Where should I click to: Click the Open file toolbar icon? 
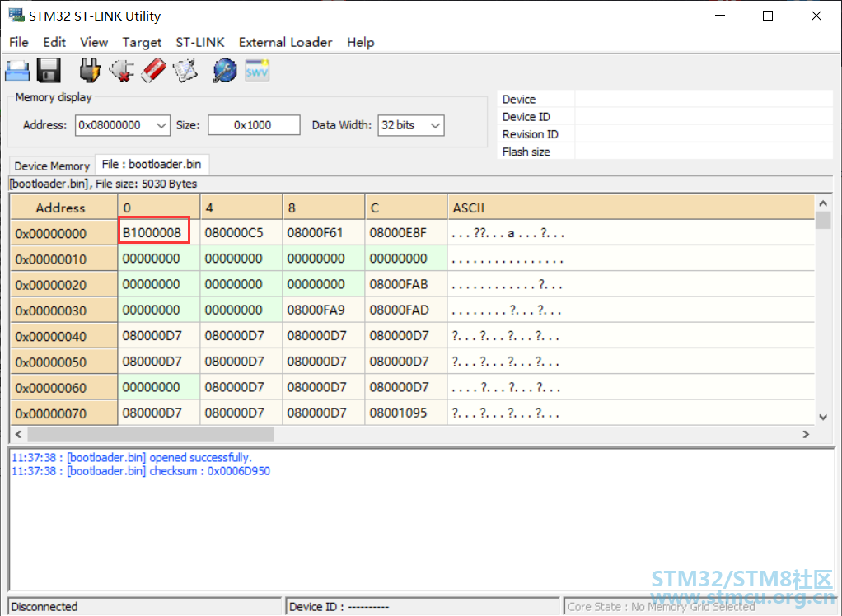point(17,71)
